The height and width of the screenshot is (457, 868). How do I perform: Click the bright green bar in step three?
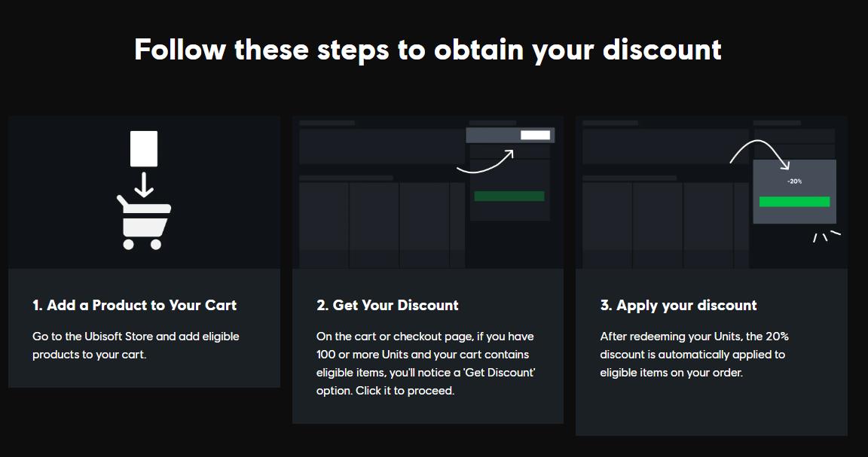(794, 202)
